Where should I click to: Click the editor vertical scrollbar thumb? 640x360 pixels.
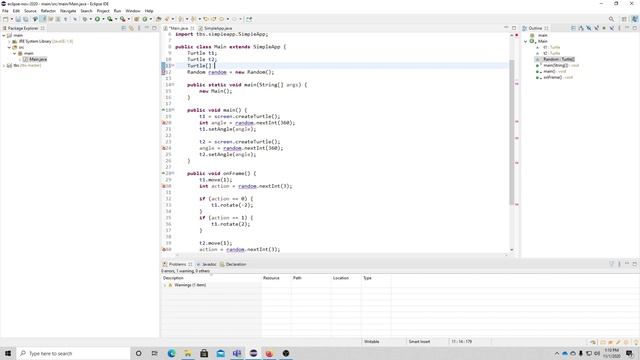pos(511,132)
